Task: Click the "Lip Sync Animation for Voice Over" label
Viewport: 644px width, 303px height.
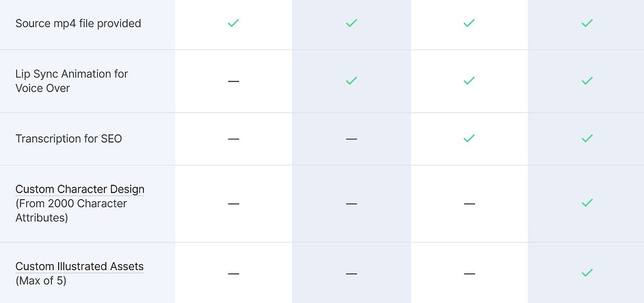Action: (72, 81)
